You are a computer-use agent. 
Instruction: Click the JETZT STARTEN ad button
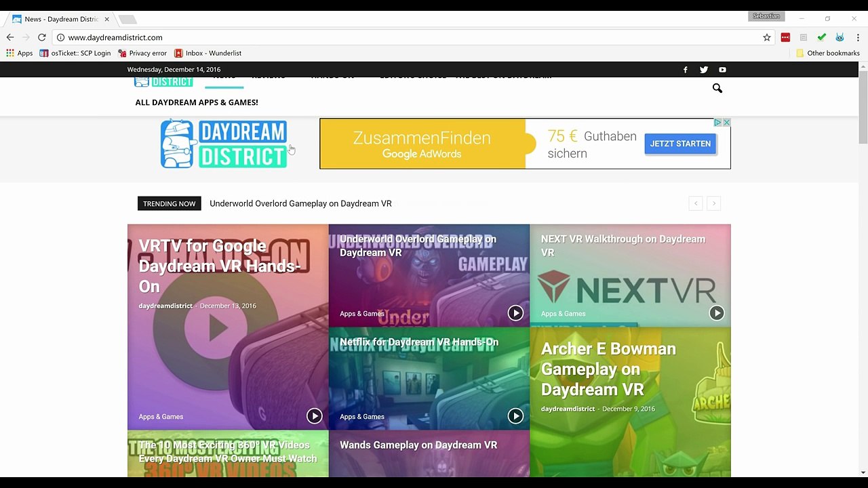pyautogui.click(x=680, y=144)
